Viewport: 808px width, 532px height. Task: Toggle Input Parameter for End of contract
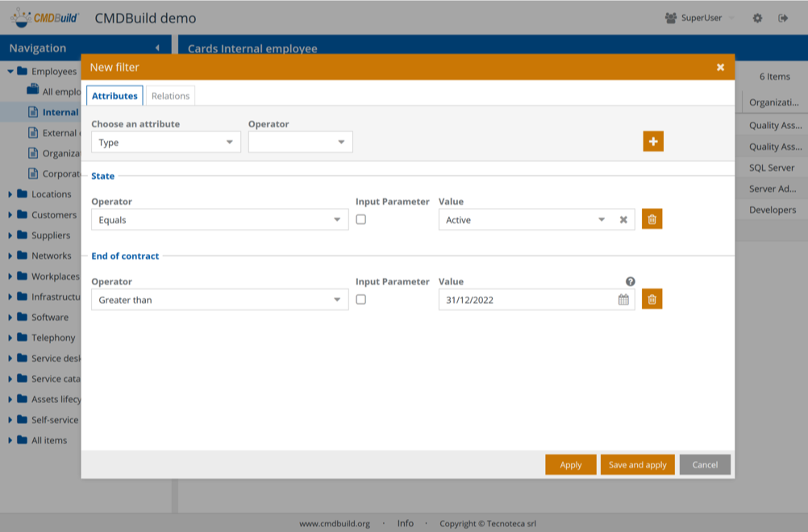[x=361, y=299]
